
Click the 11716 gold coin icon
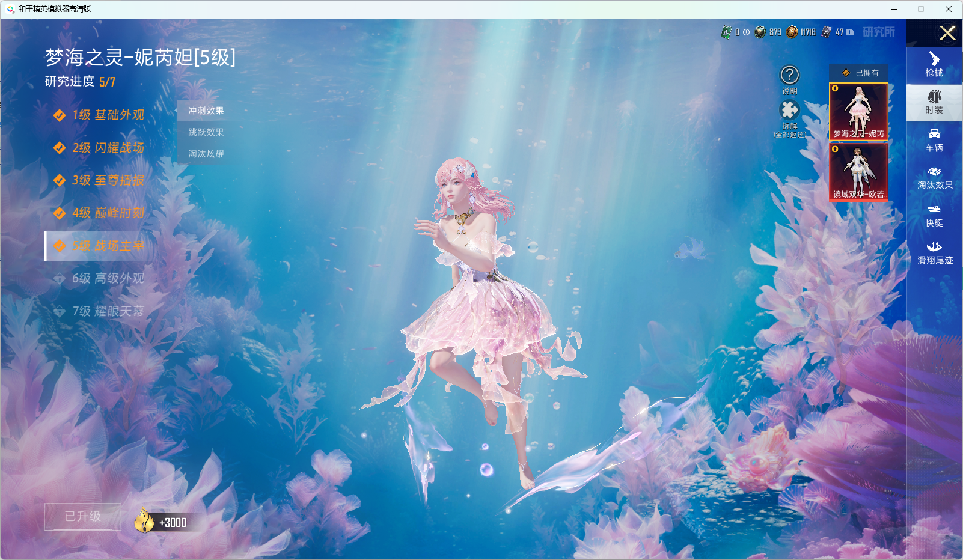point(792,32)
